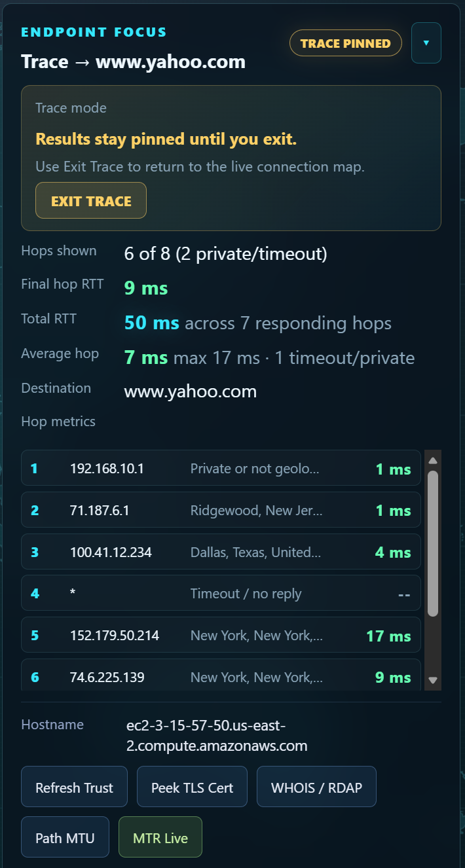Click the amazonaws hostname text
465x868 pixels.
217,735
